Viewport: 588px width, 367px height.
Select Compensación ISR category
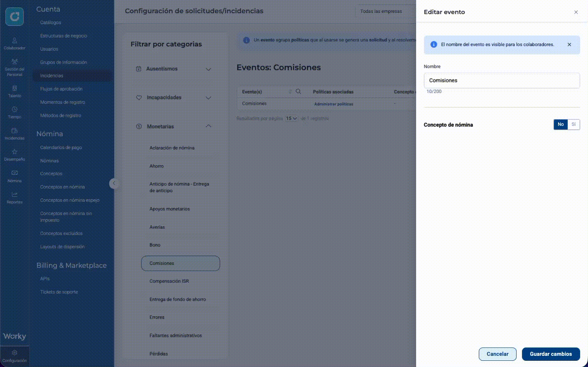tap(169, 281)
